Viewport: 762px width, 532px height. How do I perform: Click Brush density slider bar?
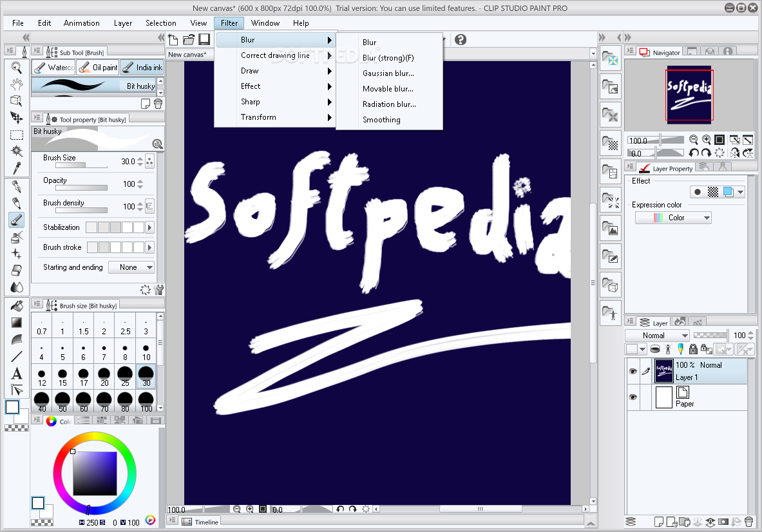click(x=82, y=211)
